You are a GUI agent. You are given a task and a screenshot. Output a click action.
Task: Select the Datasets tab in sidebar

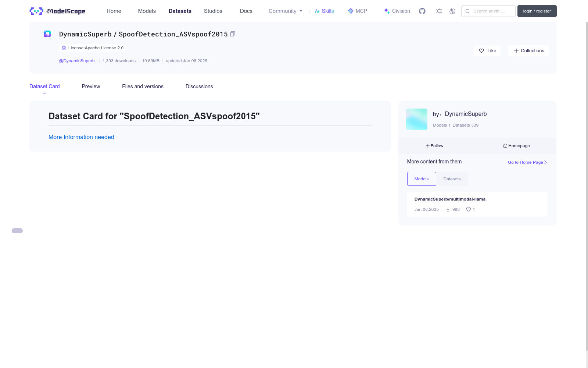tap(452, 179)
